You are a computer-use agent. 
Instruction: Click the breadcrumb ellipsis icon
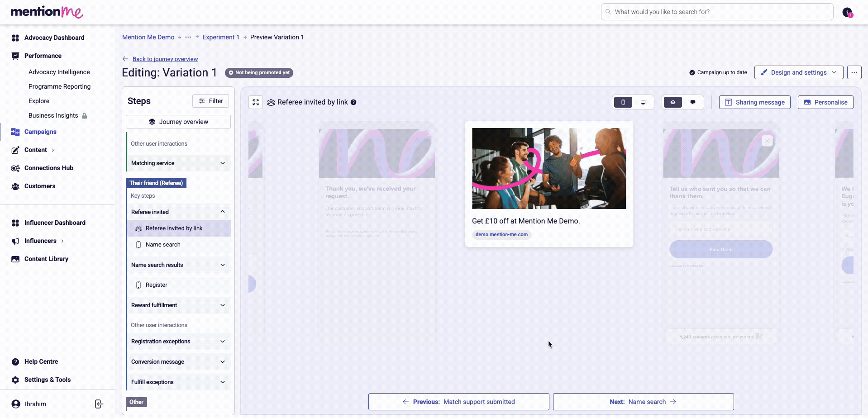188,37
